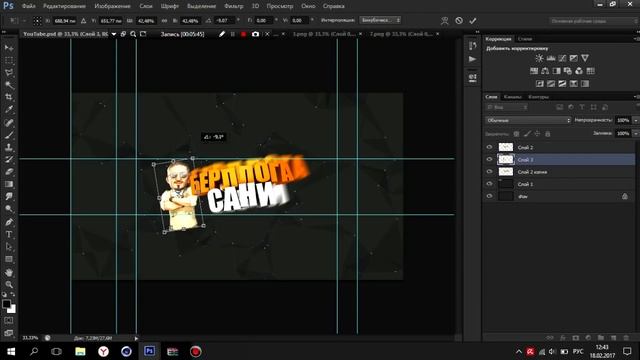Open the document tab list arrow

114,34
